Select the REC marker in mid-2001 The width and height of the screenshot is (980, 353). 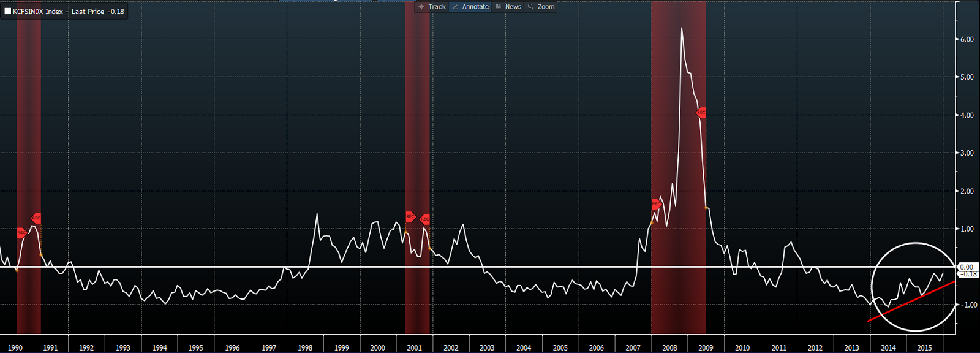425,219
